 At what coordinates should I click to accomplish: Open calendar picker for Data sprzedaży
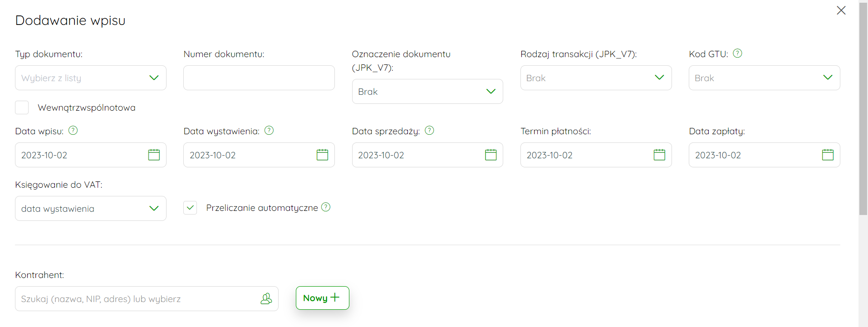(491, 155)
